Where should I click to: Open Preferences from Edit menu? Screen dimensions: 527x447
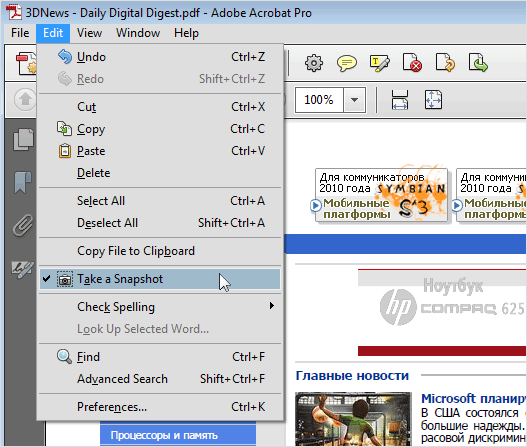click(x=160, y=407)
